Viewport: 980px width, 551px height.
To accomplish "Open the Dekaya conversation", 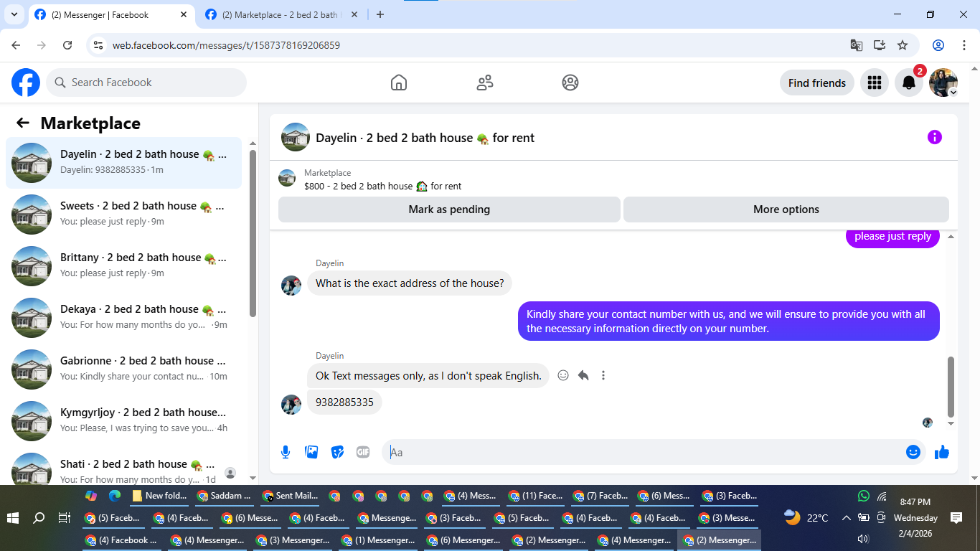I will pyautogui.click(x=124, y=318).
